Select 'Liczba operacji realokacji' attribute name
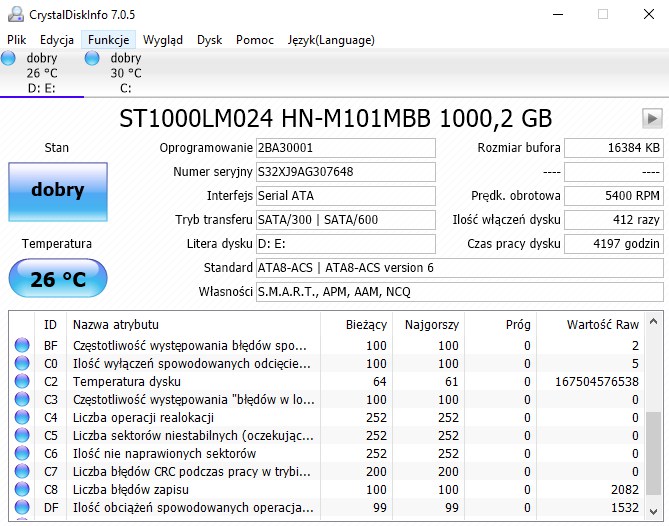 143,417
